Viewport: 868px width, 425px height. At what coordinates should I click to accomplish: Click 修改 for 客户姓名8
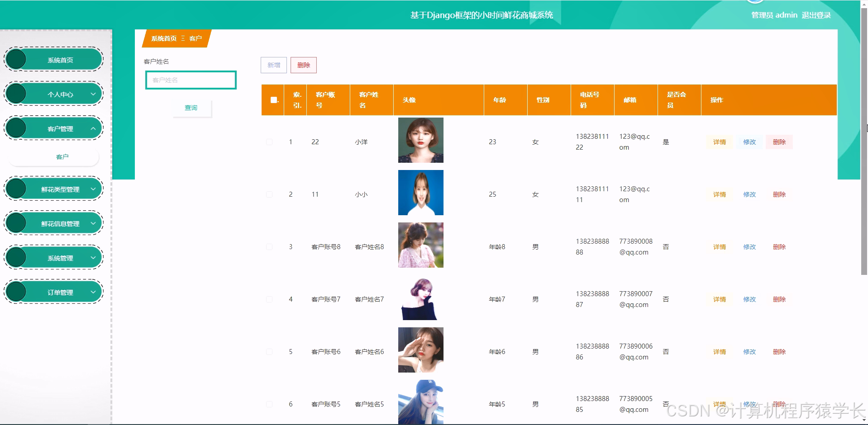pyautogui.click(x=749, y=247)
